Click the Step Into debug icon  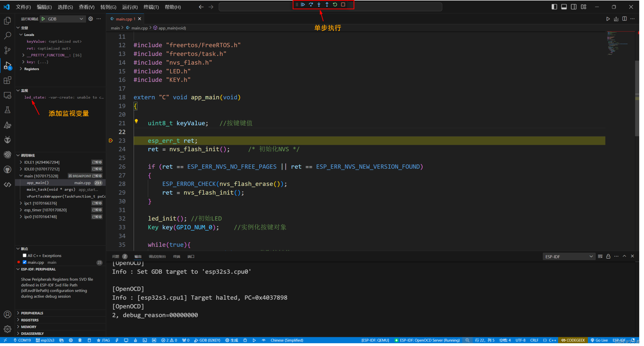(x=319, y=5)
